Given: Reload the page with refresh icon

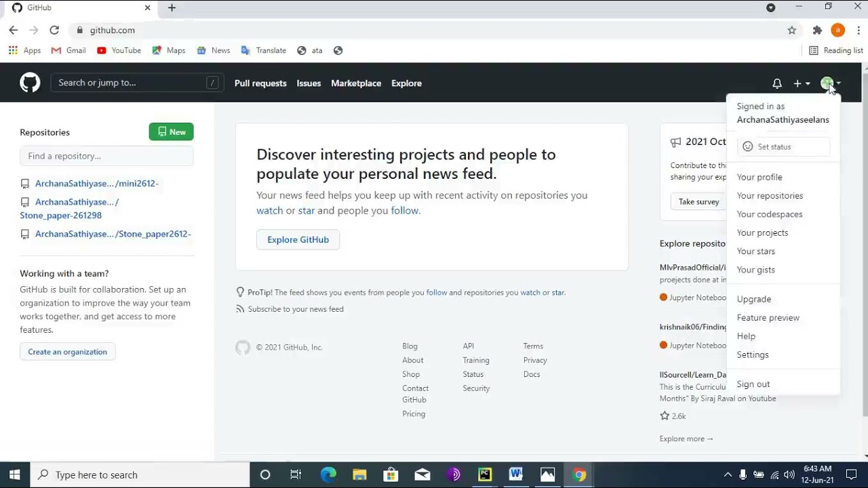Looking at the screenshot, I should (54, 30).
